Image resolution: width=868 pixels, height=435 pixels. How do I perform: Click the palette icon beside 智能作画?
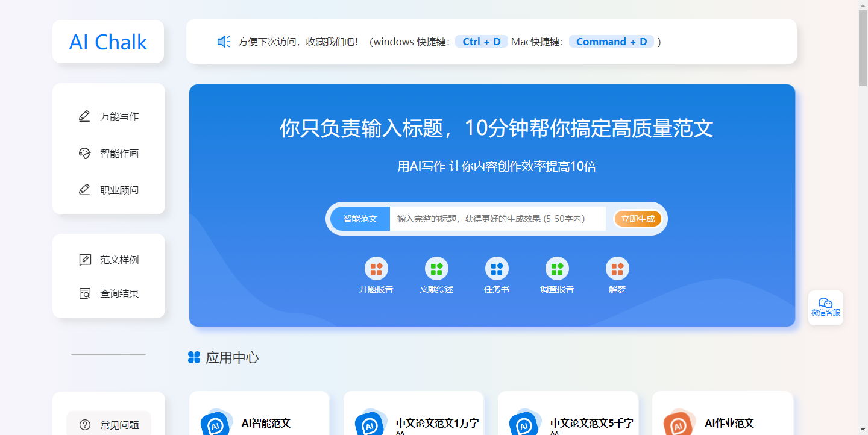tap(84, 153)
